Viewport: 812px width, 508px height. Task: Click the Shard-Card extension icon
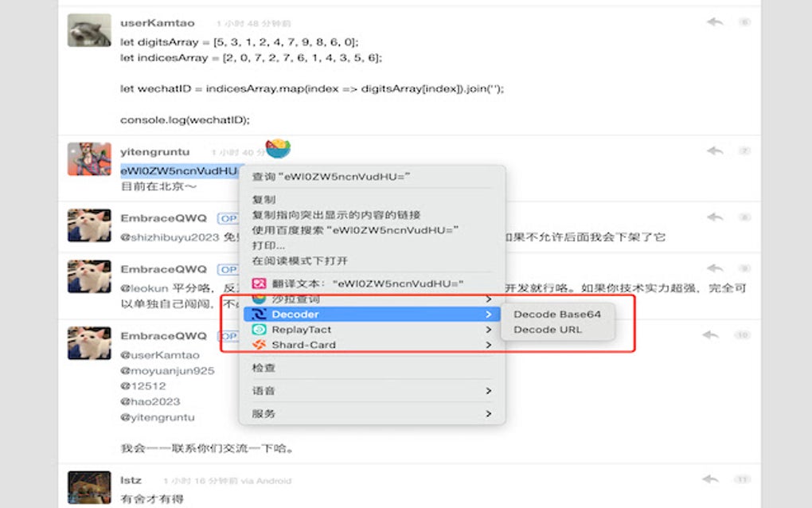tap(260, 346)
